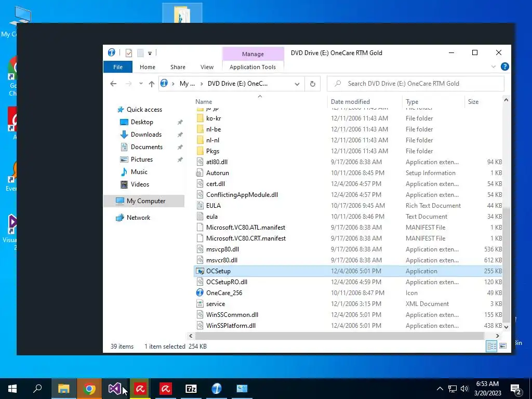Open Videos in navigation pane

tap(140, 184)
